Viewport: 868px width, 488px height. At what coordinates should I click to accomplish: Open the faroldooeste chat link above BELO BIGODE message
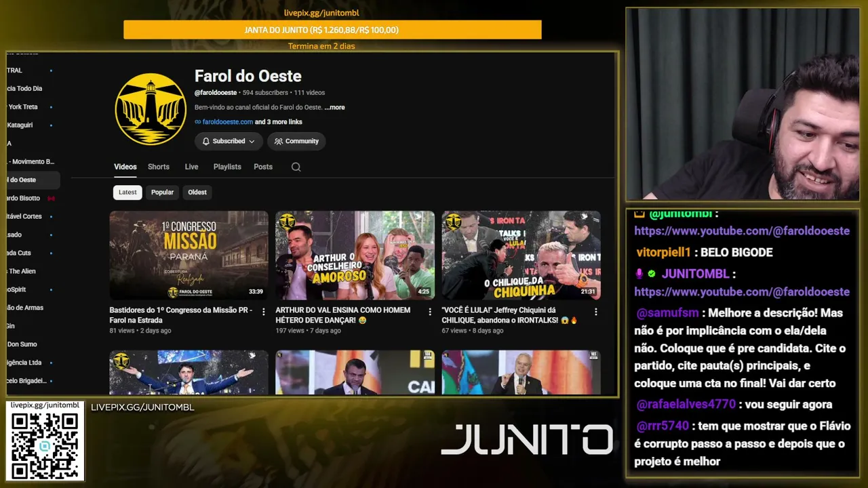click(x=742, y=231)
